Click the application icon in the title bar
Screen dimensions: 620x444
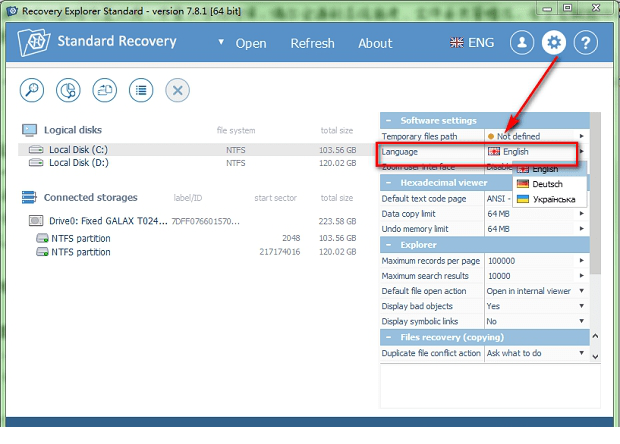coord(12,11)
